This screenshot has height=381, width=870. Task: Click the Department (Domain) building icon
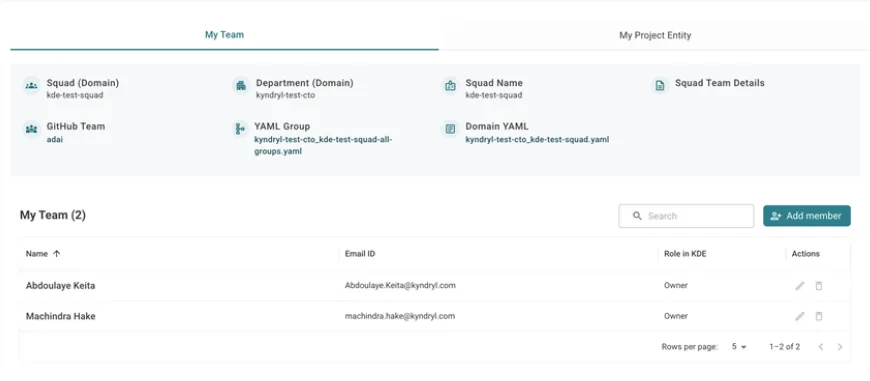tap(241, 85)
